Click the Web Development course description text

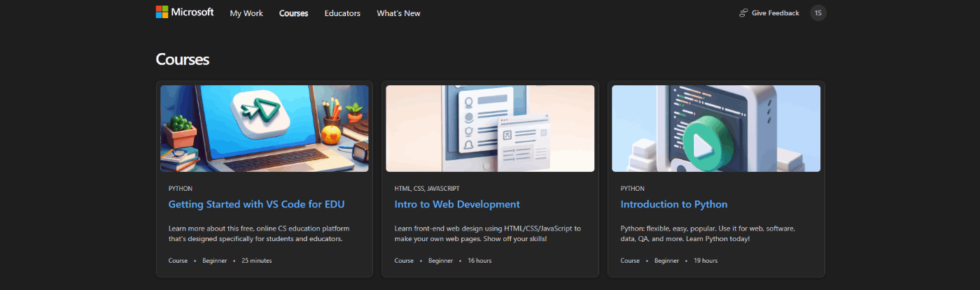pos(487,233)
